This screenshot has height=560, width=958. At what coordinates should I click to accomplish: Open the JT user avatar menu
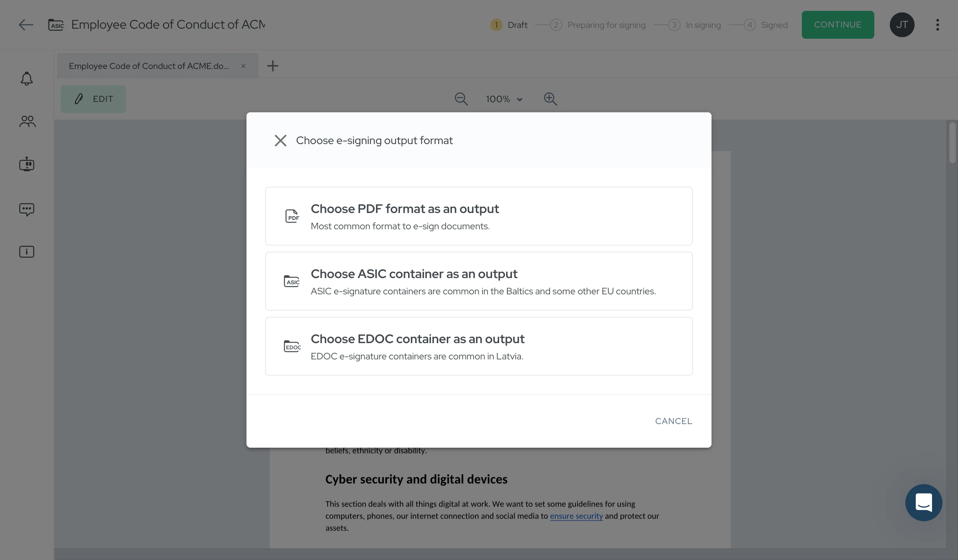coord(902,25)
